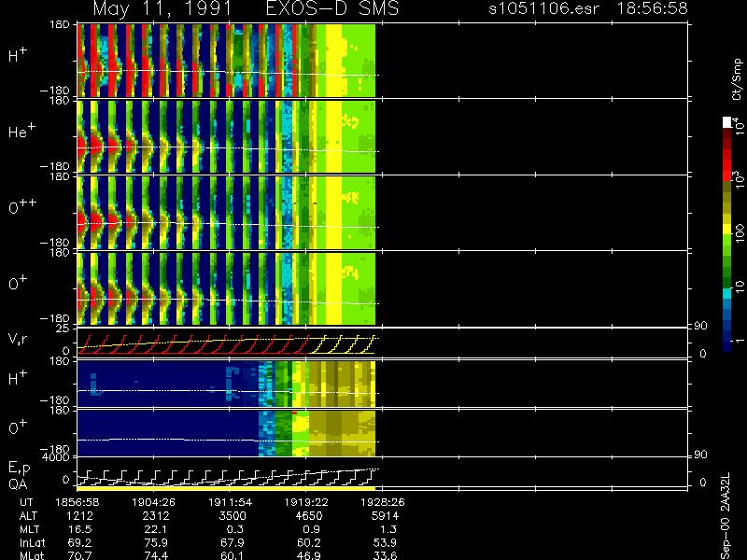
Task: Click the InLat value "67.9"
Action: click(233, 542)
